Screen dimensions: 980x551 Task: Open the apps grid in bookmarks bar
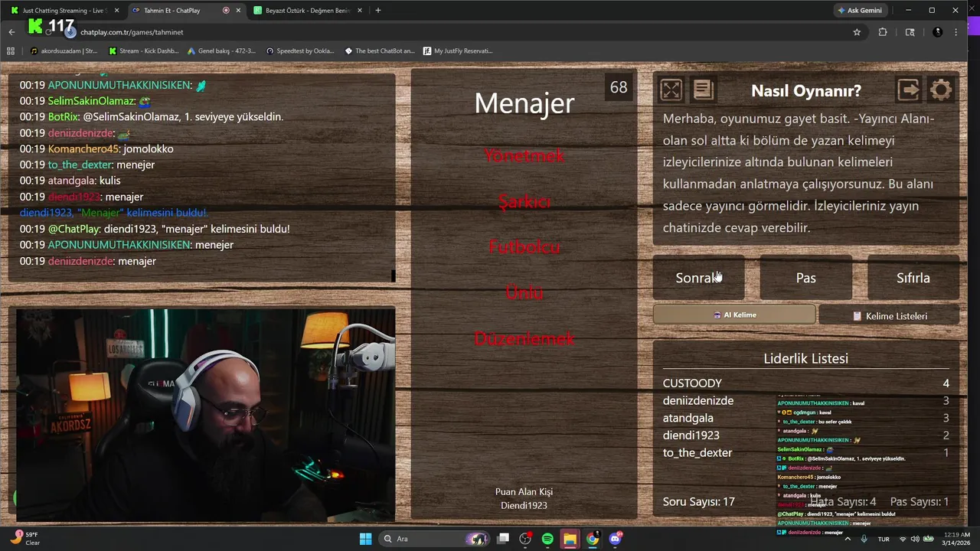click(x=11, y=51)
